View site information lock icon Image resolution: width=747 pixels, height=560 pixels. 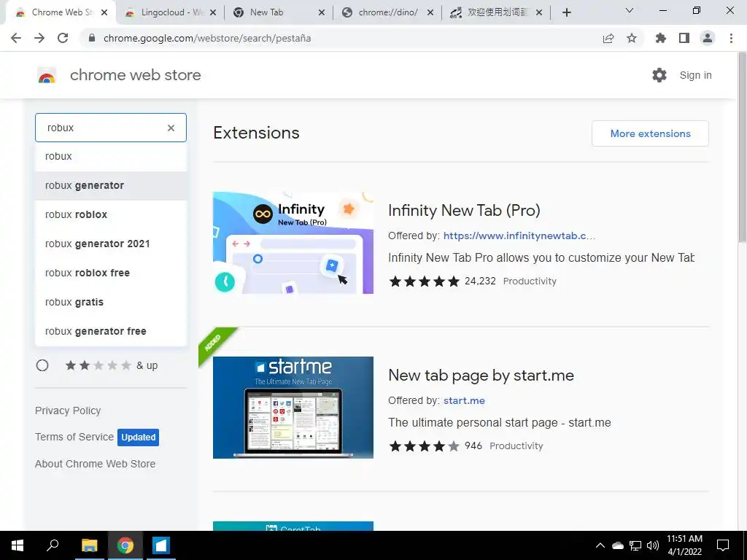pos(92,38)
